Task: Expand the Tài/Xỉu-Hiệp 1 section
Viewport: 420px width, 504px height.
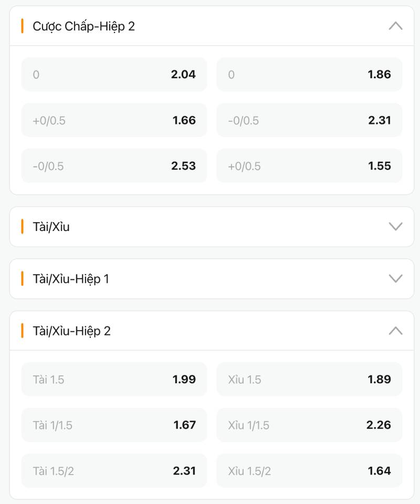Action: point(395,278)
